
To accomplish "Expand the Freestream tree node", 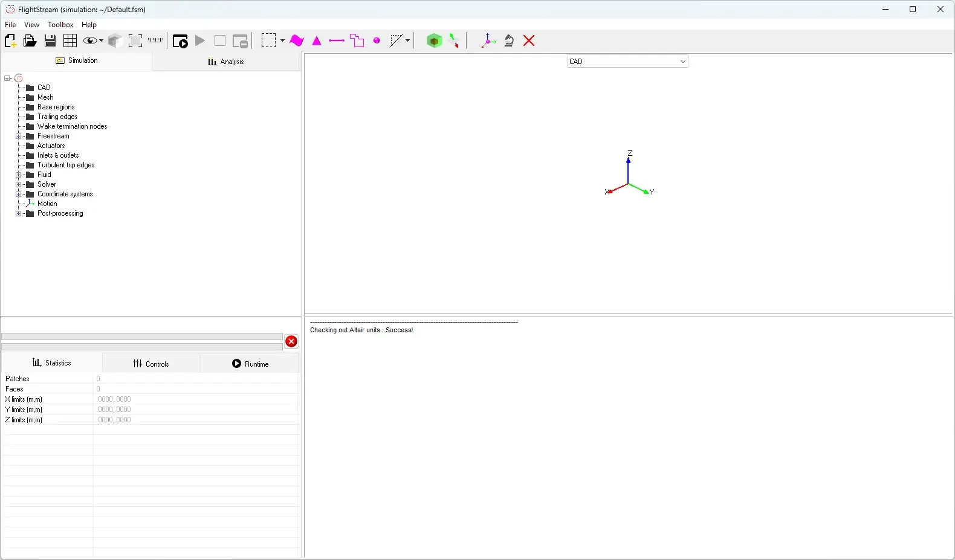I will 18,136.
